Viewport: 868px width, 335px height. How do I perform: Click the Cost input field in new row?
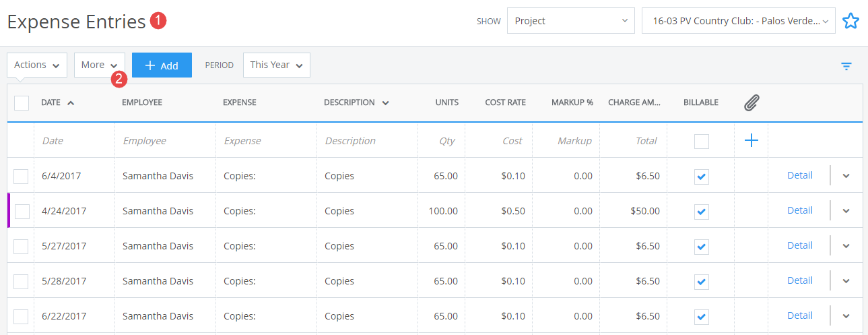[x=498, y=141]
